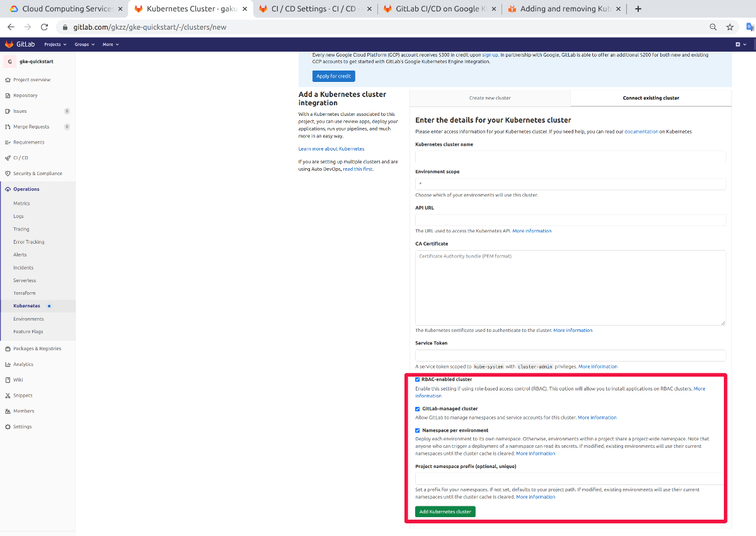Expand the Groups dropdown in header
The image size is (756, 536).
(84, 45)
